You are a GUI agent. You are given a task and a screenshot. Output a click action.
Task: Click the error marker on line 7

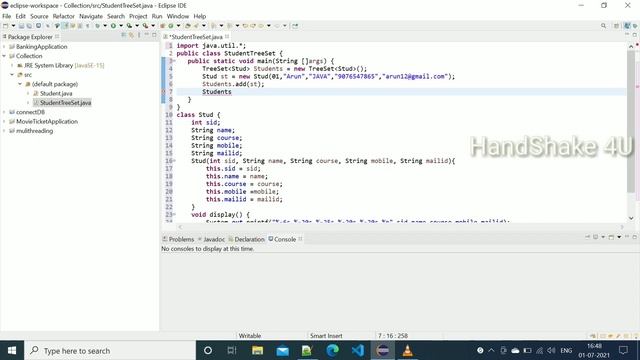[x=164, y=92]
